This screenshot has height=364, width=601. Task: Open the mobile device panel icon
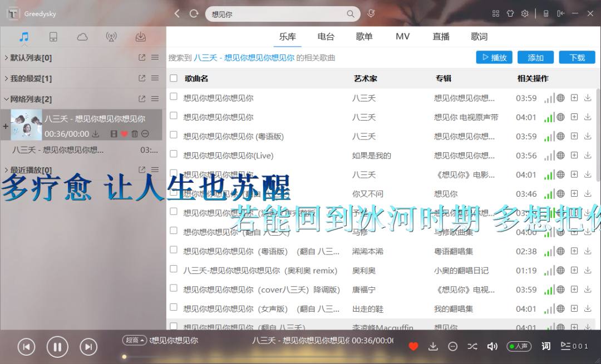point(53,37)
